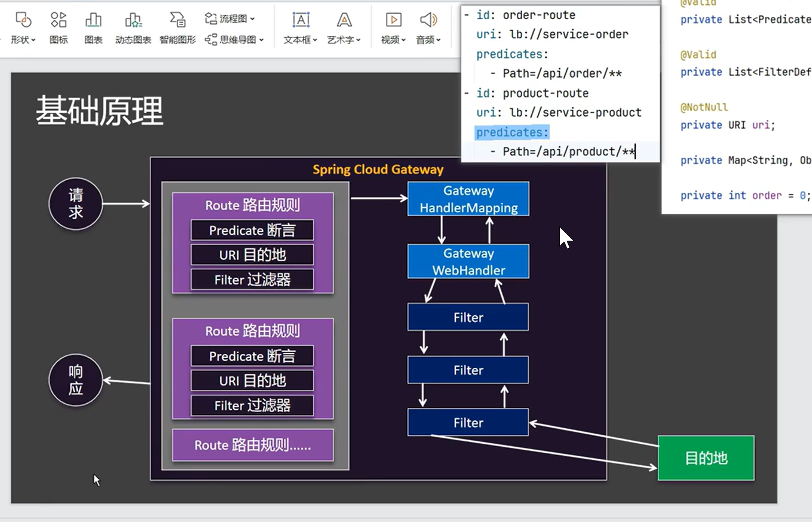Select URI 目的地 in the lower Route box

252,380
